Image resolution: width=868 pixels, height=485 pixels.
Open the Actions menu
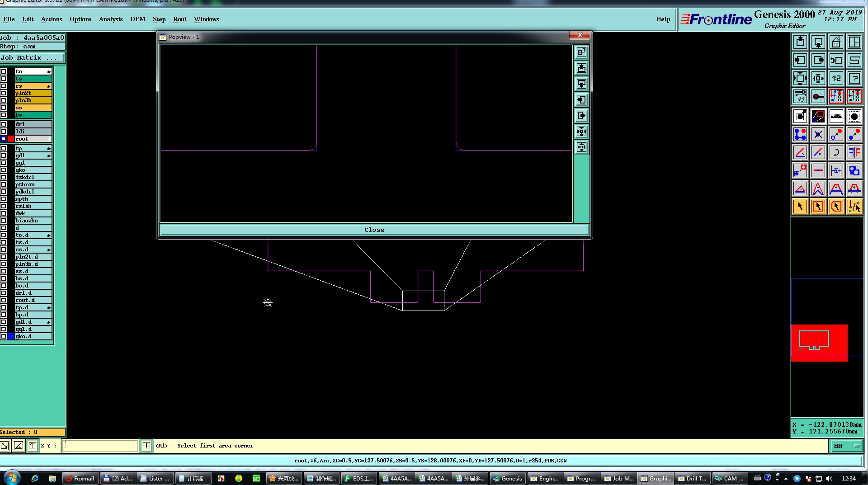[52, 19]
